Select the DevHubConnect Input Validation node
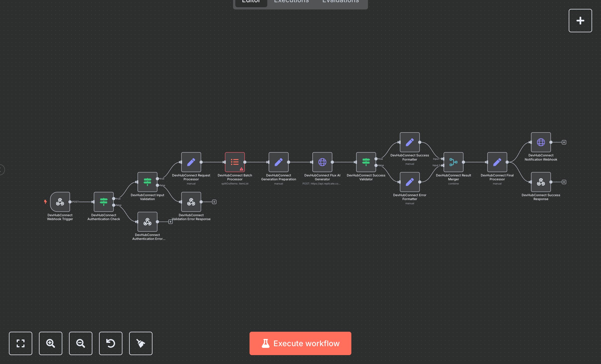Screen dimensions: 601x364 tap(147, 182)
